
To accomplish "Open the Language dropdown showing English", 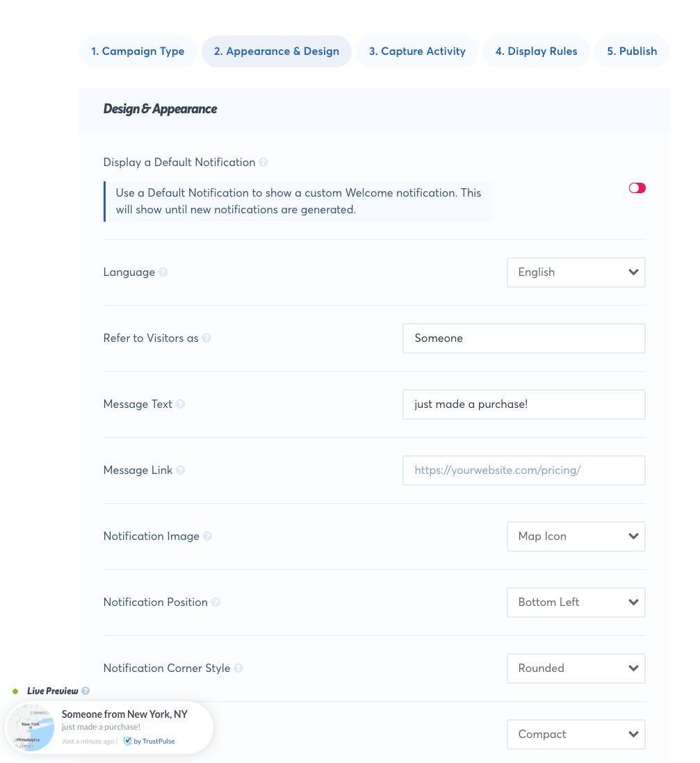I will click(576, 272).
